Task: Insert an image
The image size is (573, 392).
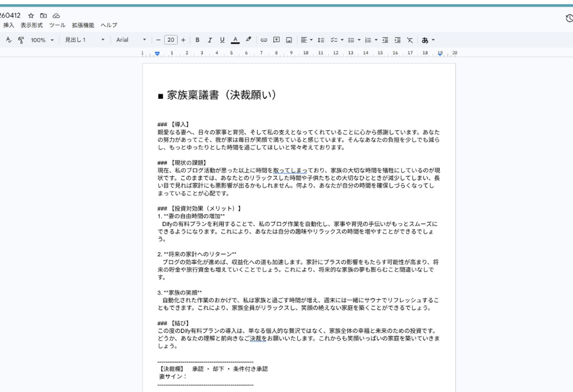Action: pyautogui.click(x=289, y=40)
